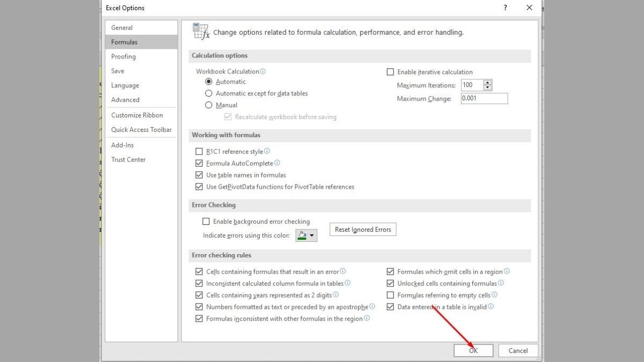644x362 pixels.
Task: Click the Help question mark in title bar
Action: click(505, 8)
